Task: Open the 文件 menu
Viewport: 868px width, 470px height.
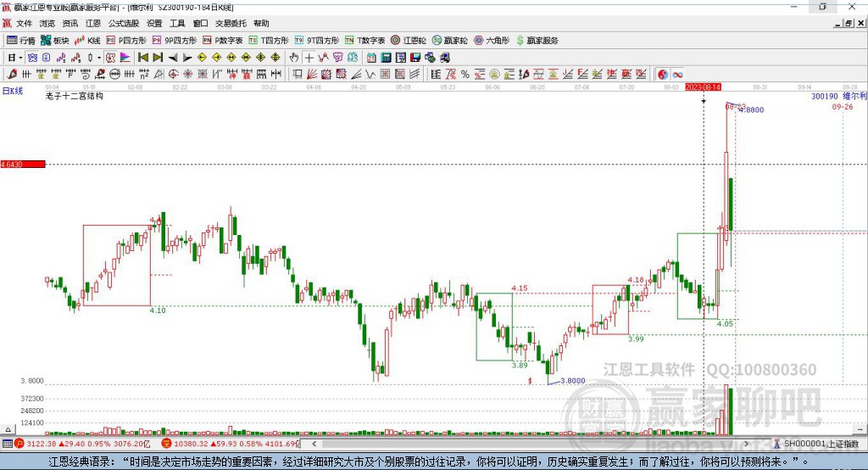Action: (24, 23)
